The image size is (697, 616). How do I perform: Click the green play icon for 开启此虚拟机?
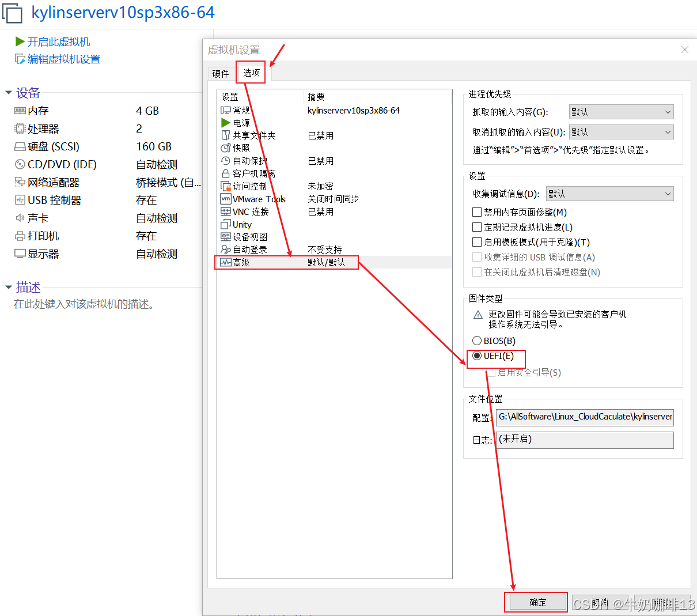[20, 41]
